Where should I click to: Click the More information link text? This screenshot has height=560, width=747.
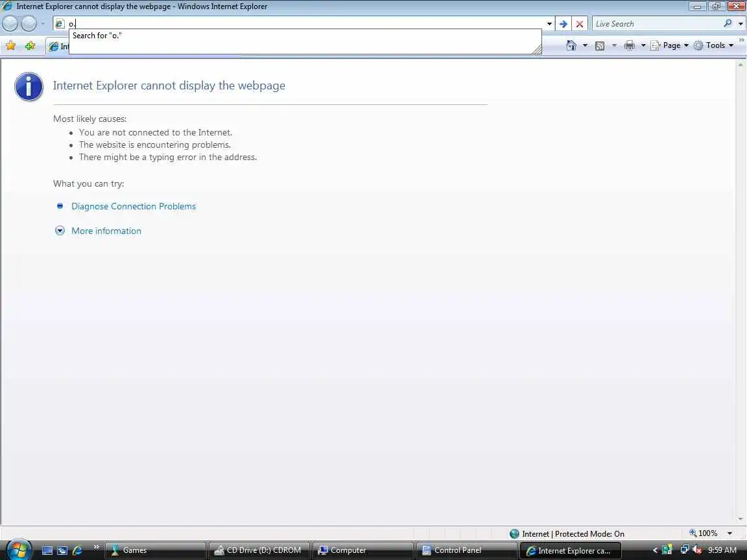click(106, 231)
